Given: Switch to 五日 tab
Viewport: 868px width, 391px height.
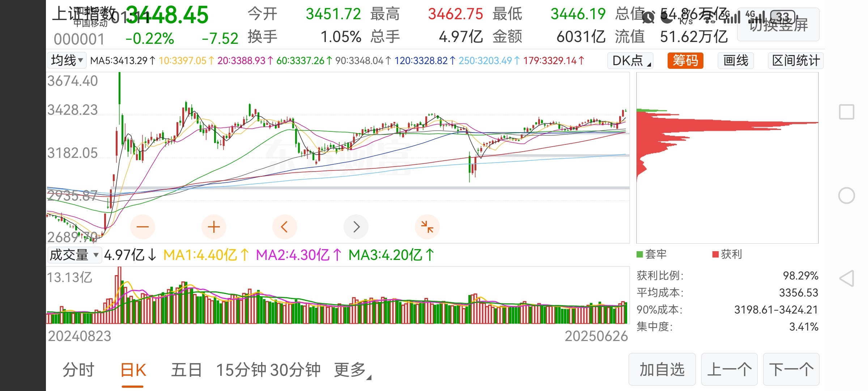Looking at the screenshot, I should 186,370.
